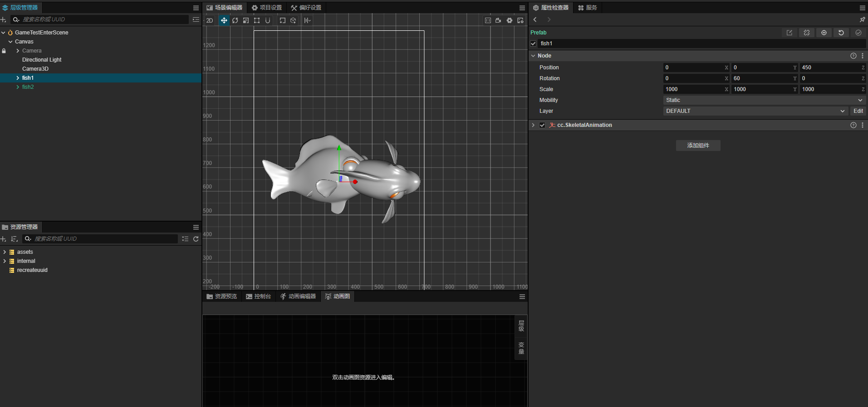Switch to the 项目设置 tab

267,8
